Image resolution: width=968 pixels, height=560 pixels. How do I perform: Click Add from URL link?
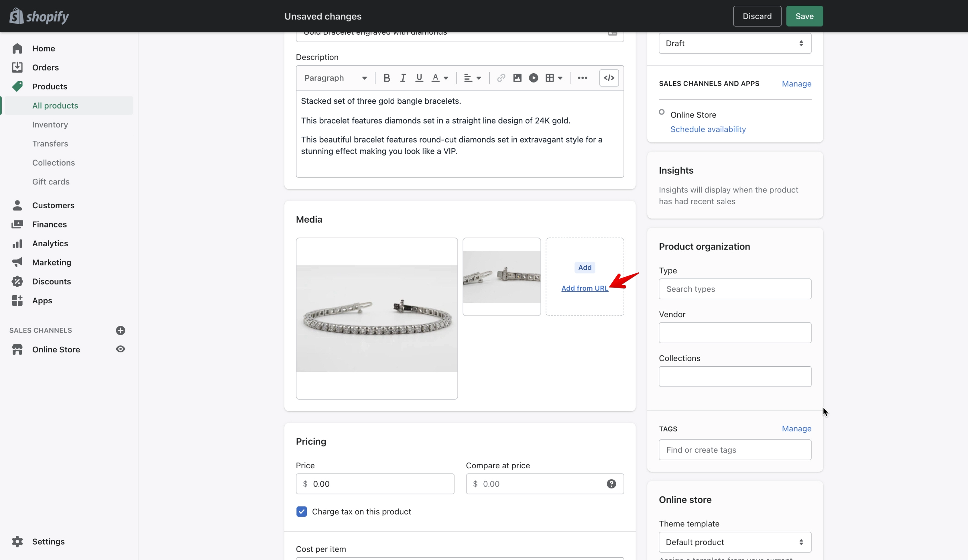(584, 288)
